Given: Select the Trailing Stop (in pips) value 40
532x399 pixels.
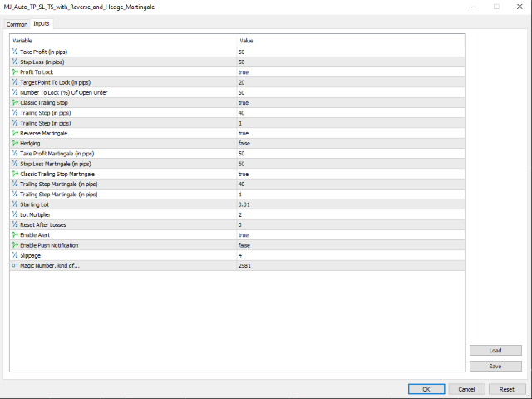Looking at the screenshot, I should coord(242,113).
